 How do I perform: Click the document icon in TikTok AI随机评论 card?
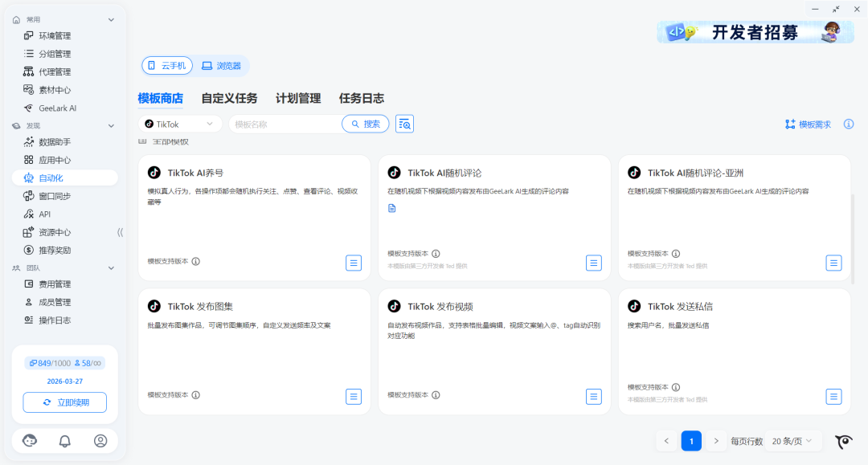click(392, 209)
